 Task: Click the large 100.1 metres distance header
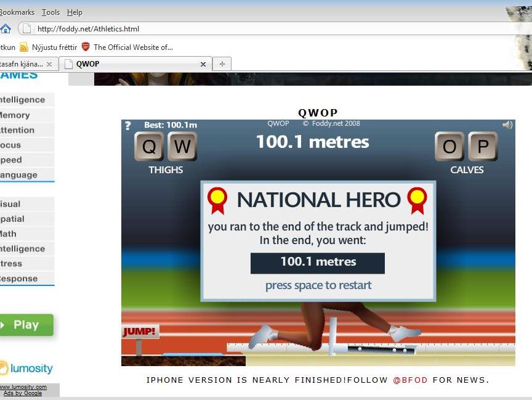[312, 142]
